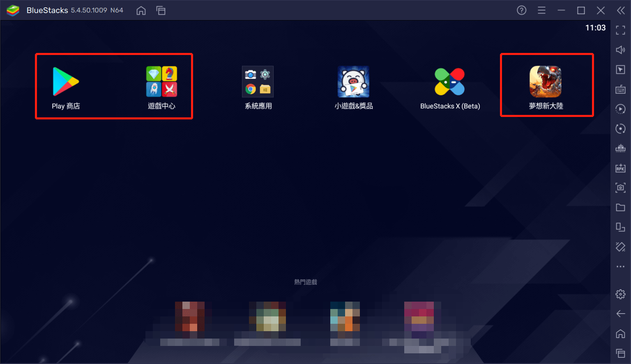Open first blurred popular game thumbnail
This screenshot has width=631, height=364.
[x=190, y=316]
